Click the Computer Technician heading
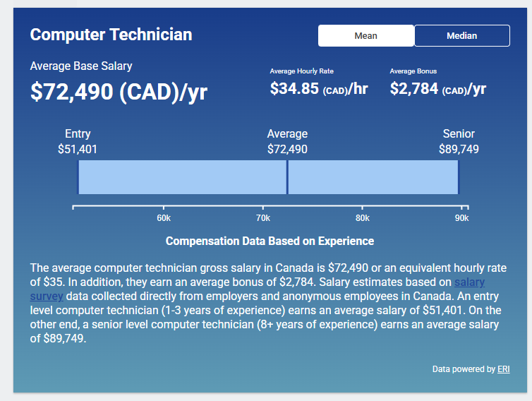Viewport: 532px width, 401px height. pyautogui.click(x=111, y=35)
